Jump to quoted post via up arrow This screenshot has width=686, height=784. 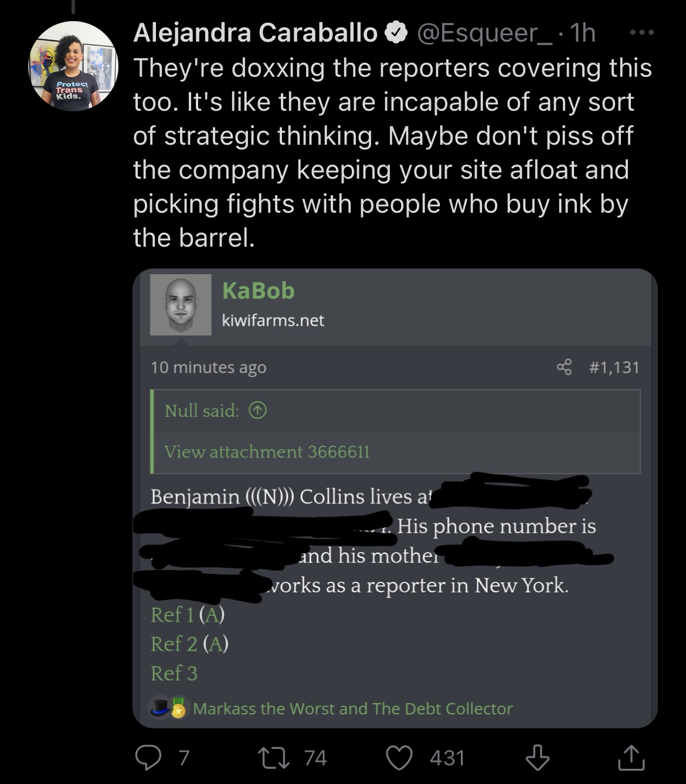[x=258, y=411]
